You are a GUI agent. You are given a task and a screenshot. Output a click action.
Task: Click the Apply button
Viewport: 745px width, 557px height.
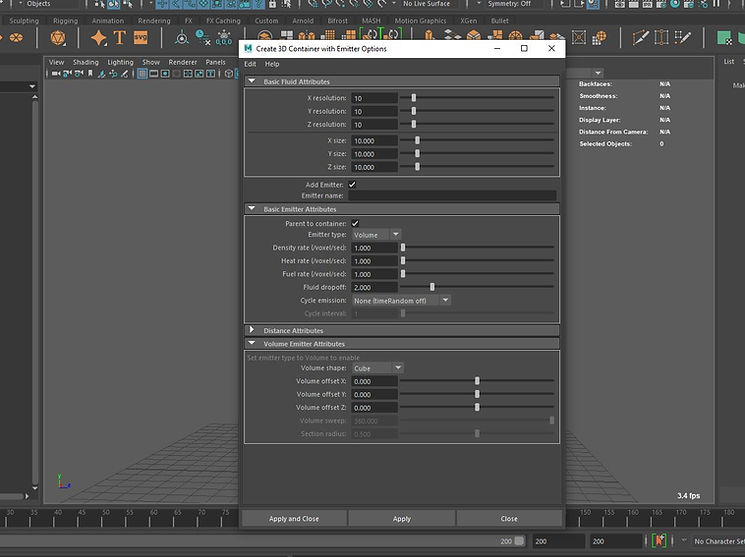[401, 519]
